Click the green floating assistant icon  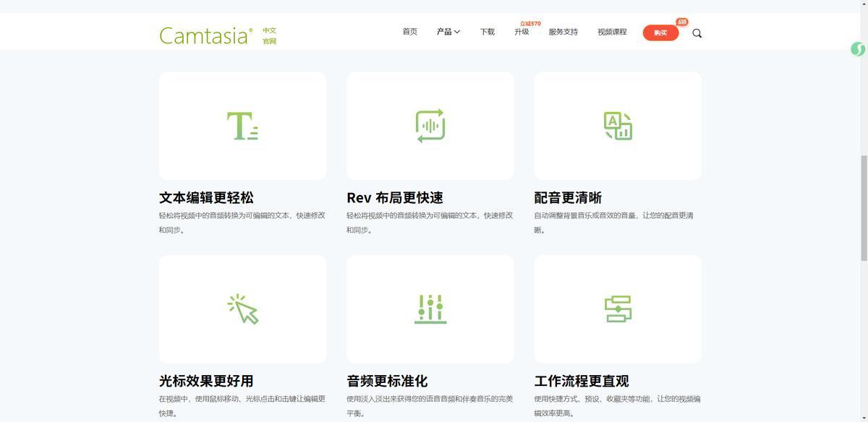(x=858, y=49)
